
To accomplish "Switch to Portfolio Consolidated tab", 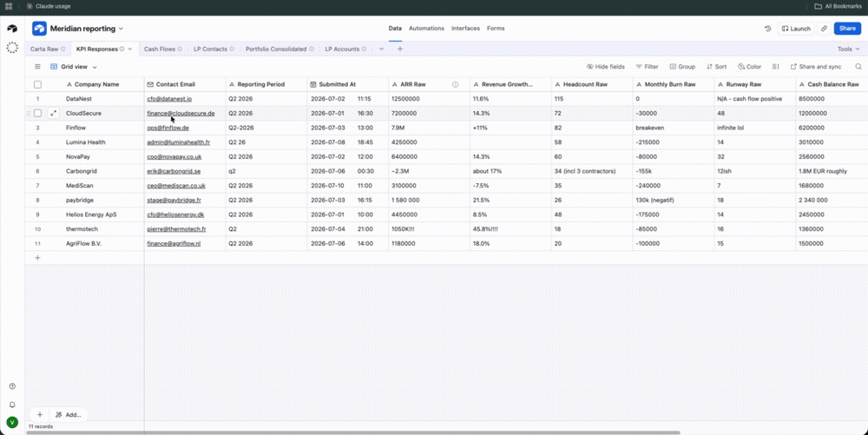I will pos(276,49).
